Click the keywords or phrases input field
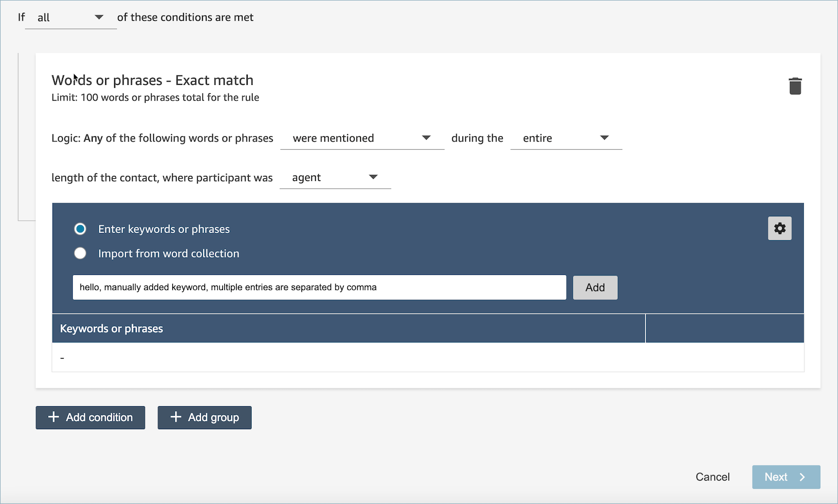This screenshot has height=504, width=838. (x=319, y=287)
